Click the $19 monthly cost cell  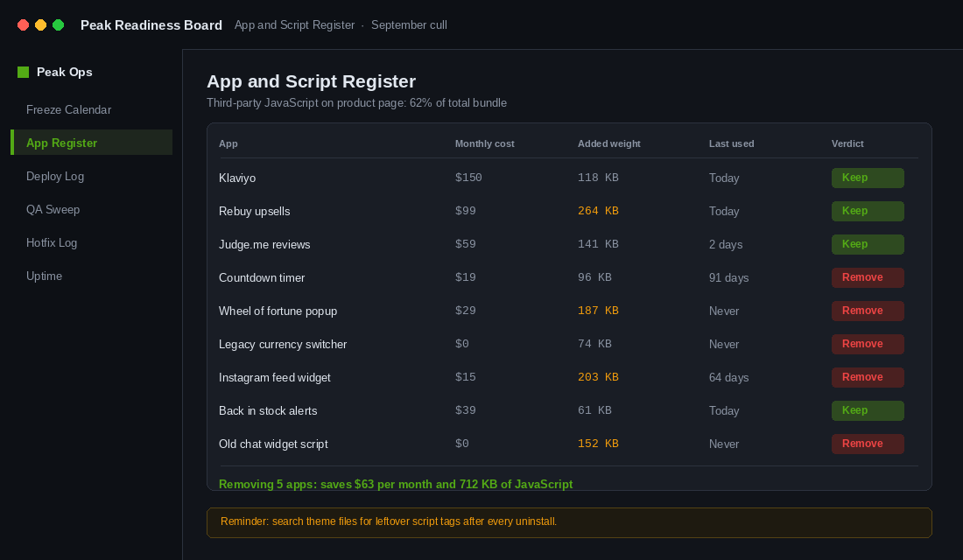466,277
